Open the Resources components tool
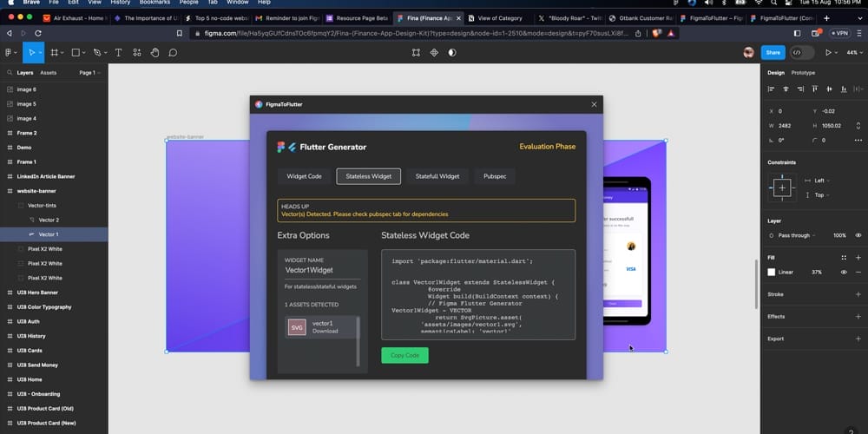This screenshot has height=434, width=868. 136,52
